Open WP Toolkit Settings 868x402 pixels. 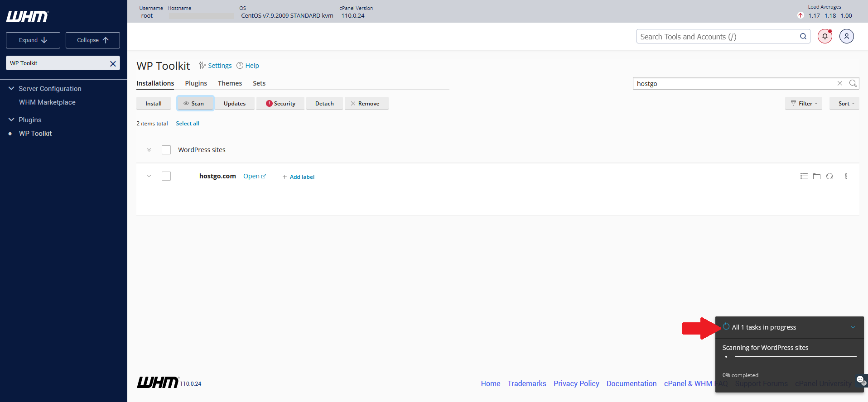tap(215, 66)
